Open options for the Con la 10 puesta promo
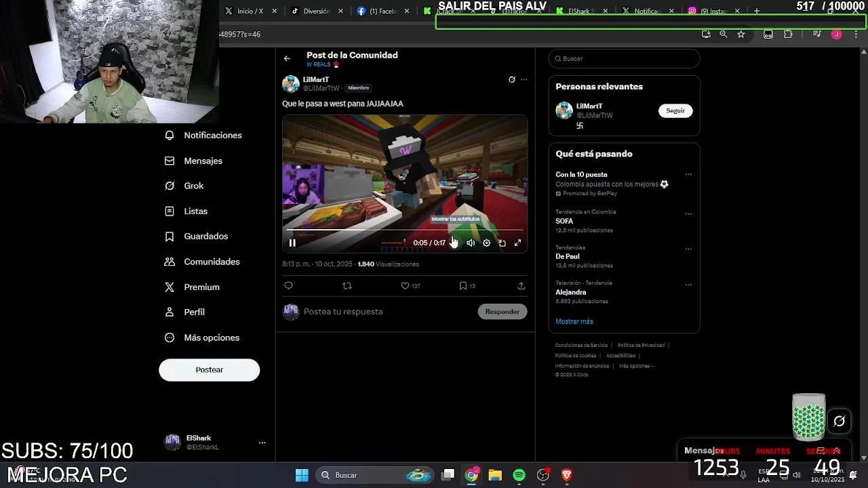868x488 pixels. pos(688,175)
